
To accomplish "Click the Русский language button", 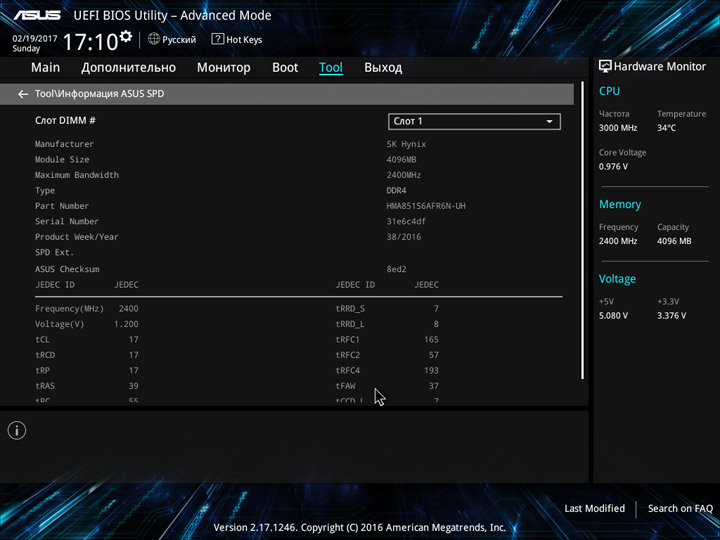I will [x=179, y=39].
